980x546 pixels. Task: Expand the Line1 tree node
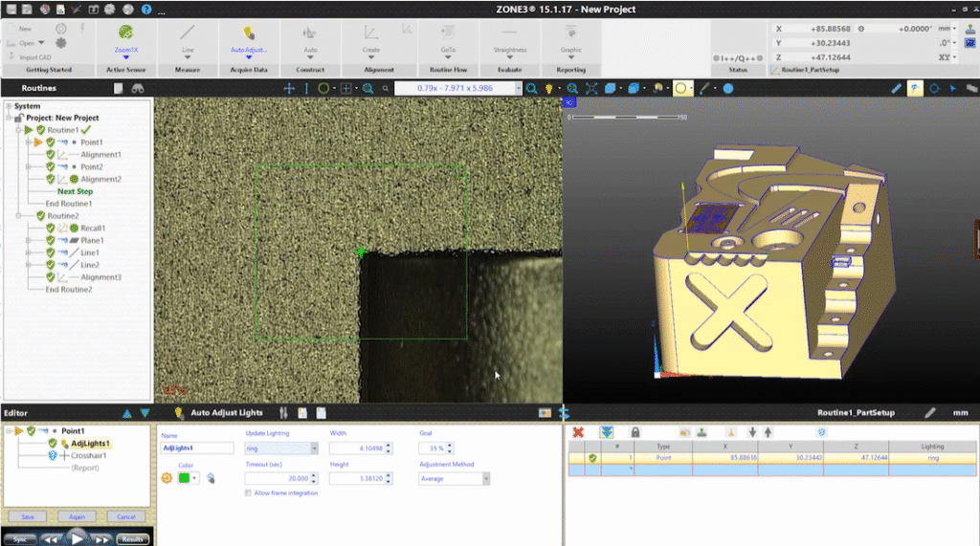[29, 252]
